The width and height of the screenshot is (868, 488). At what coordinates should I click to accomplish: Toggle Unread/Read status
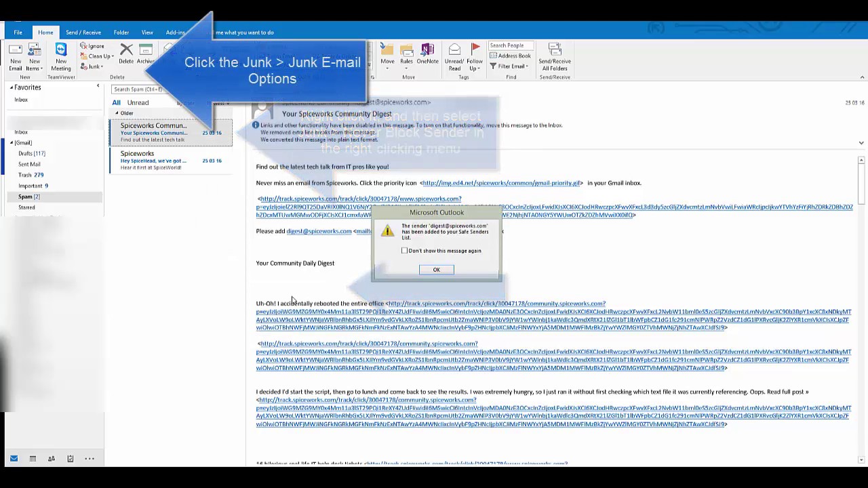(454, 58)
